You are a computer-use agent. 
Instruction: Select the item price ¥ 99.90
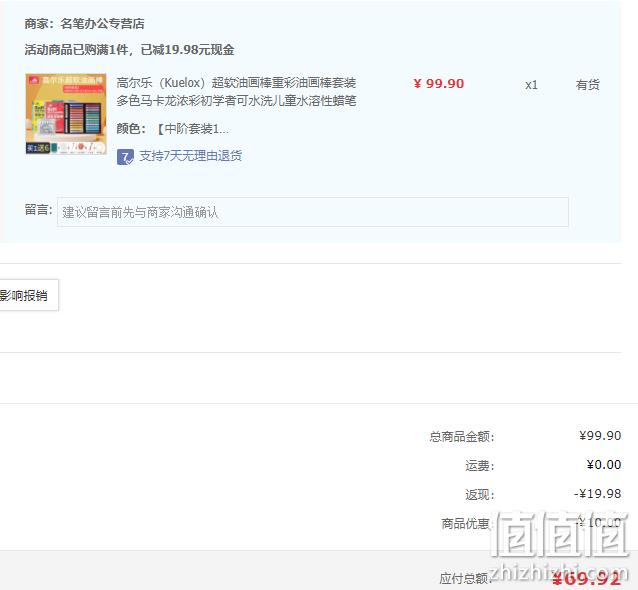(x=439, y=84)
